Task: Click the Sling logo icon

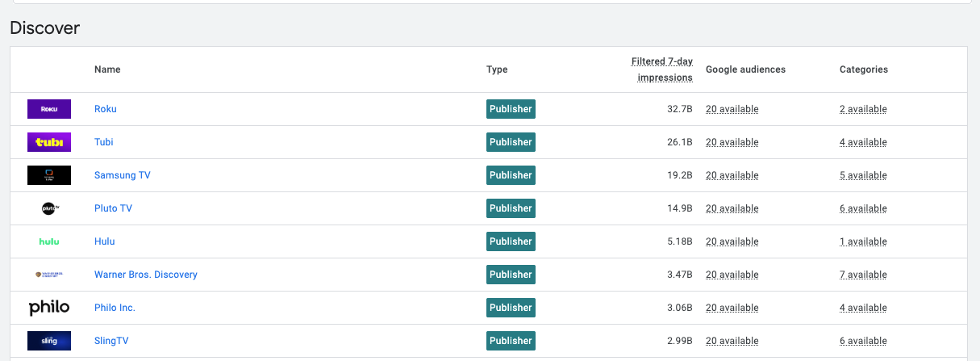Action: (49, 341)
